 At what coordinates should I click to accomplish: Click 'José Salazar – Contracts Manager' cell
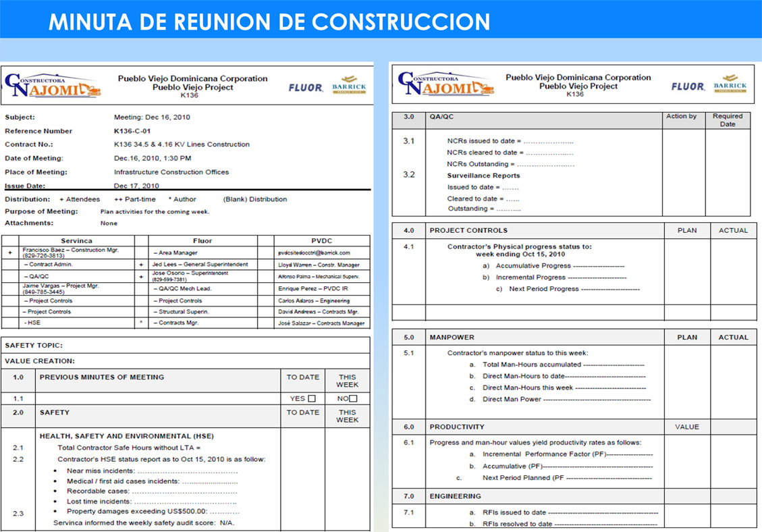click(321, 323)
